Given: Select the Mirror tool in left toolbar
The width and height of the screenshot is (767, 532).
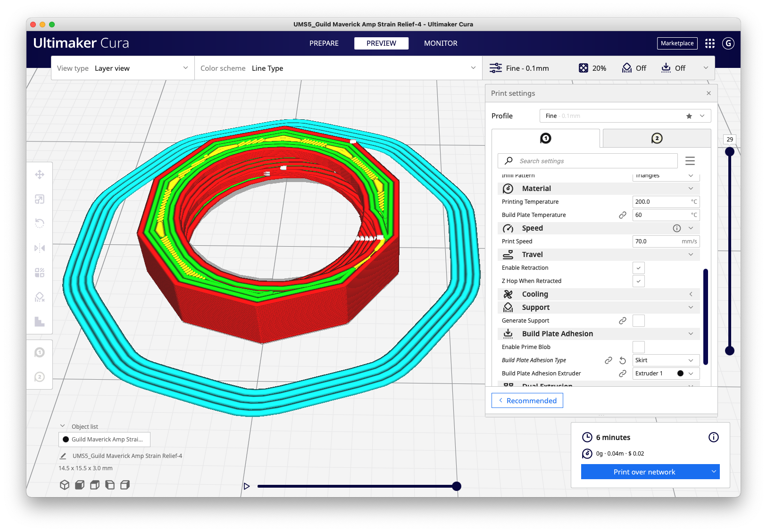Looking at the screenshot, I should 40,248.
